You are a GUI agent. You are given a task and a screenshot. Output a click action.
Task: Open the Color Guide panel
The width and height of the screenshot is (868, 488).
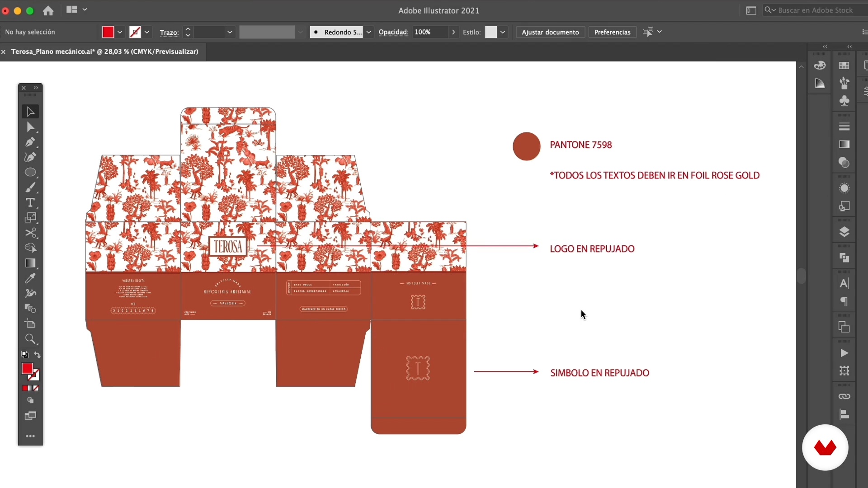coord(820,83)
